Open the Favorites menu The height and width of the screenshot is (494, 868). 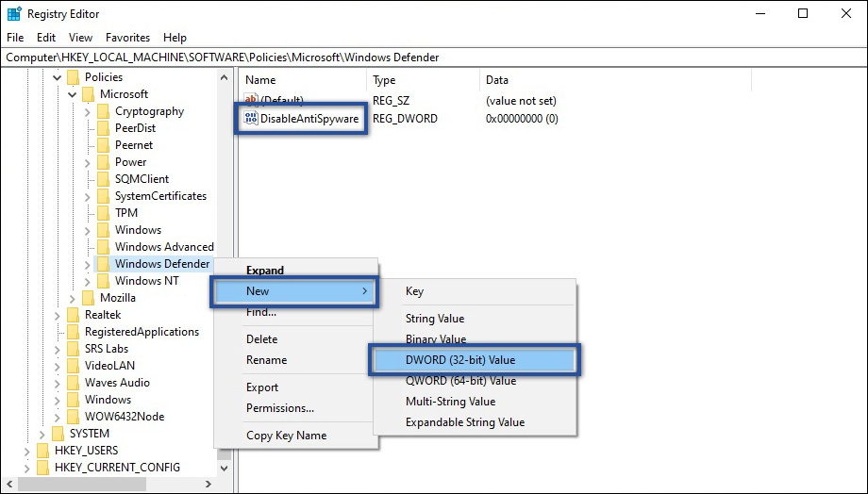click(127, 38)
